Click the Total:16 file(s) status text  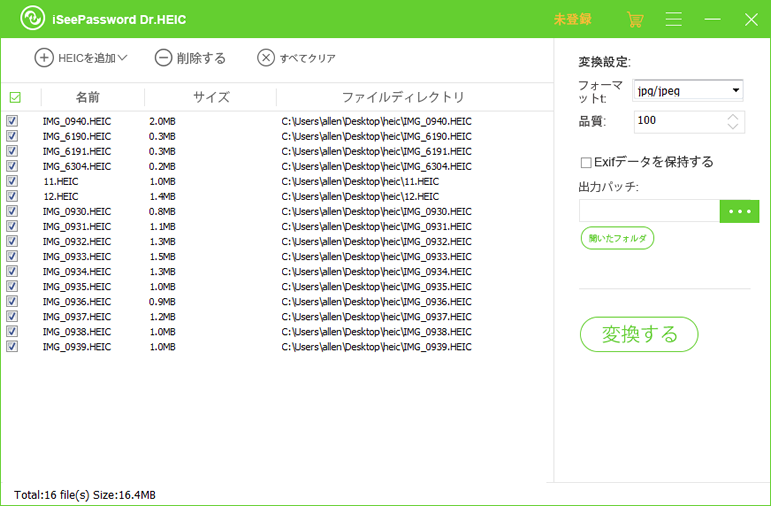tap(85, 495)
